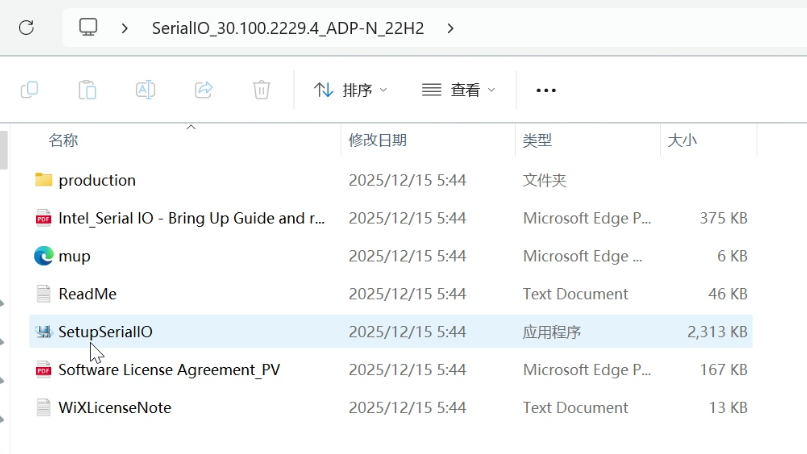This screenshot has width=807, height=454.
Task: Select the production folder
Action: tap(96, 180)
